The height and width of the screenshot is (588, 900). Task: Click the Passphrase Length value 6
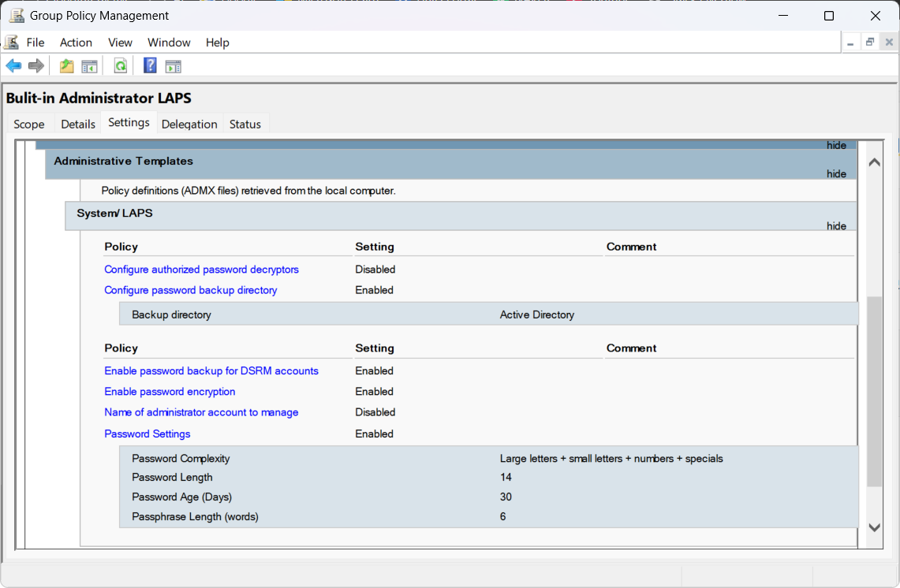click(x=502, y=516)
